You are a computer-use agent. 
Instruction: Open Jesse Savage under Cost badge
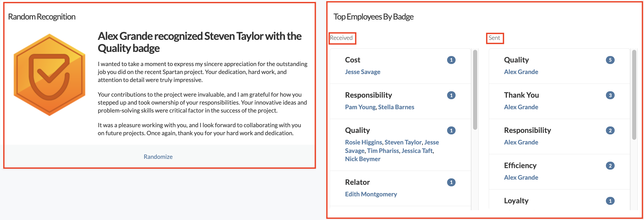[362, 72]
